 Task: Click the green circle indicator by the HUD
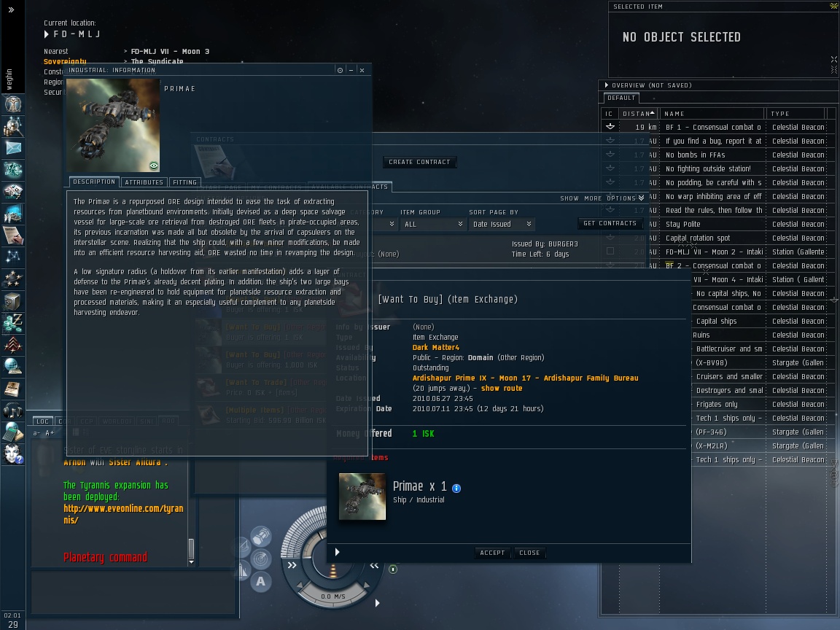pyautogui.click(x=393, y=569)
